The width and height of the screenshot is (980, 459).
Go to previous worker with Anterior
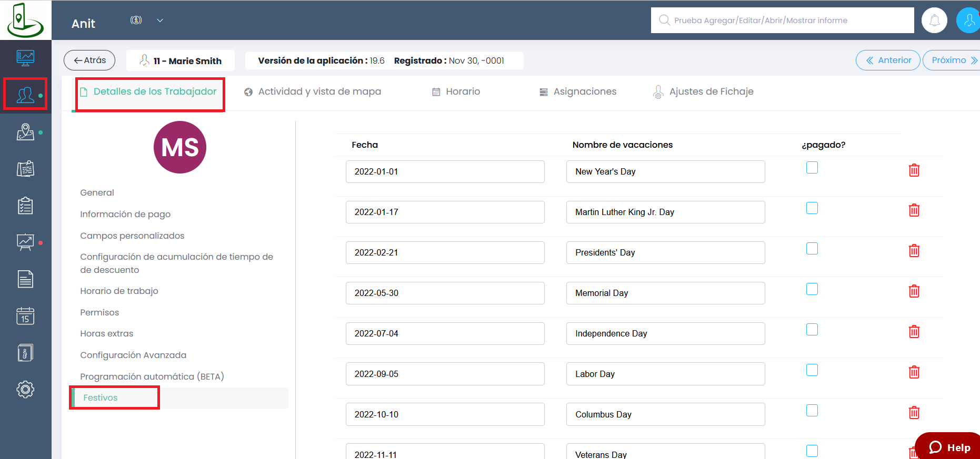click(x=888, y=60)
